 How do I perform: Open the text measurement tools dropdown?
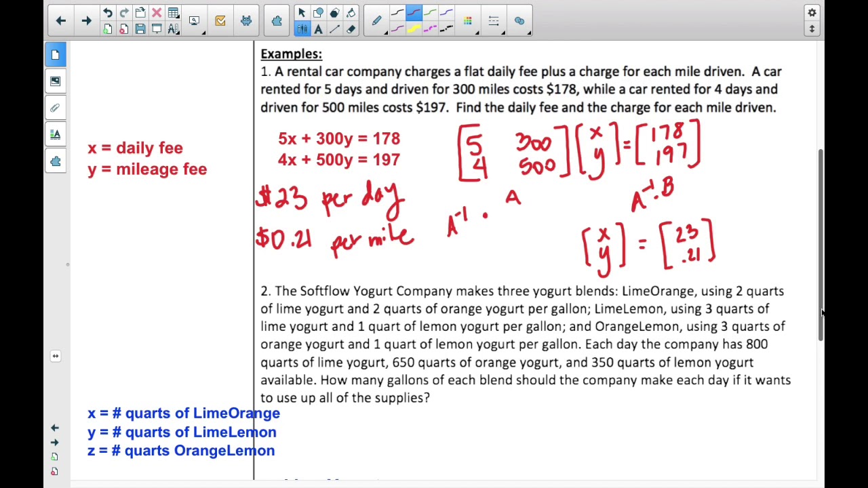[x=173, y=29]
